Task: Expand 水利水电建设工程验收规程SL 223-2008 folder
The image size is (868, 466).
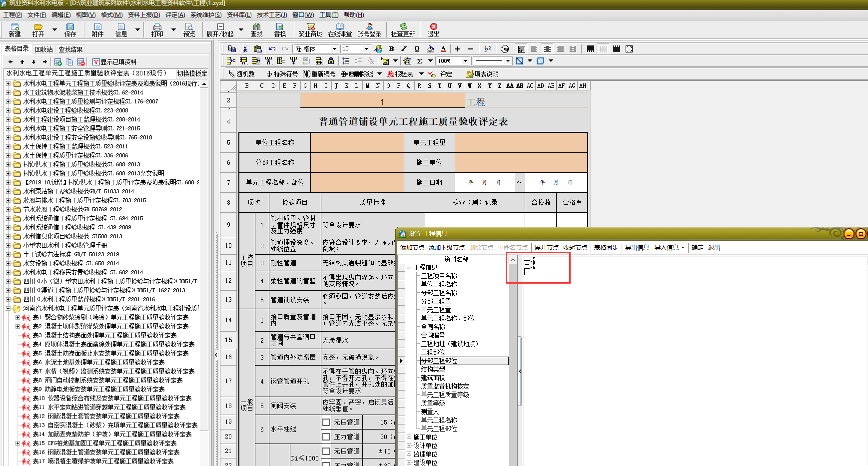Action: coord(8,110)
